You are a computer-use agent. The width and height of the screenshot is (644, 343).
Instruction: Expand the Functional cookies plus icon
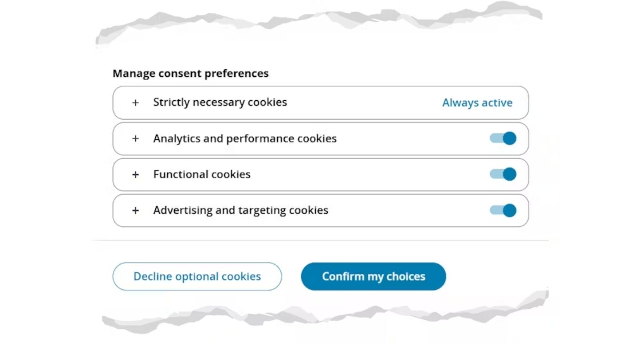point(135,175)
